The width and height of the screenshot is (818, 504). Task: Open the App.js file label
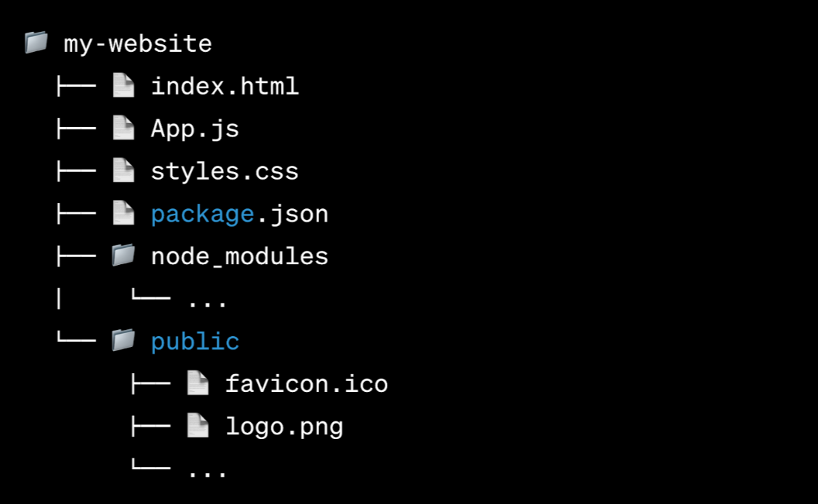pos(195,129)
